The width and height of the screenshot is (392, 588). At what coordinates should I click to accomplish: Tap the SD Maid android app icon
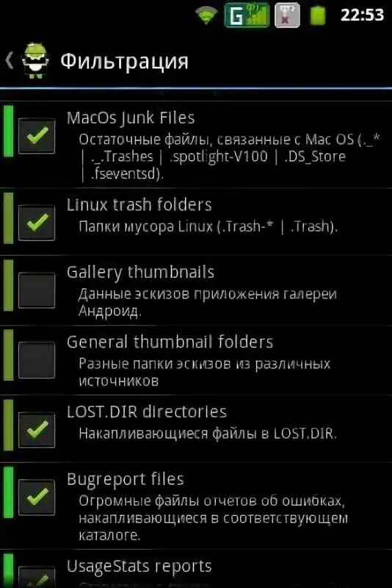click(35, 61)
